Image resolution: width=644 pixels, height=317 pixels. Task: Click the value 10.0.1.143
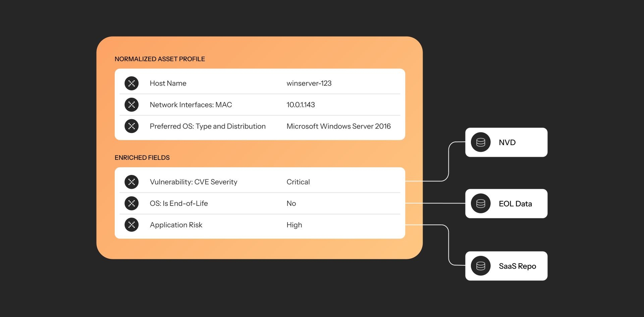301,105
